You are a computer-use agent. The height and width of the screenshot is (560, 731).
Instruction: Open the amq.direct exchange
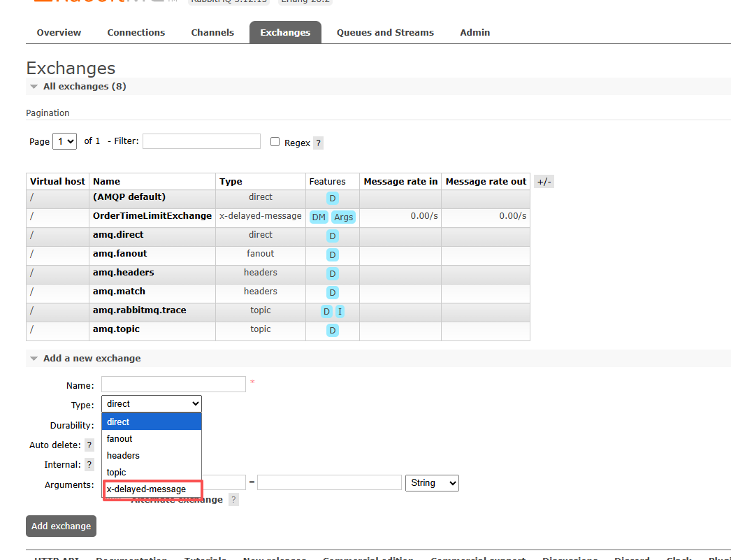click(118, 235)
